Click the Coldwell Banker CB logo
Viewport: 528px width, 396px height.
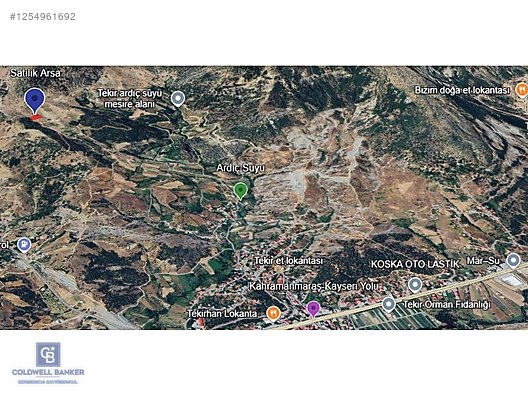[48, 354]
